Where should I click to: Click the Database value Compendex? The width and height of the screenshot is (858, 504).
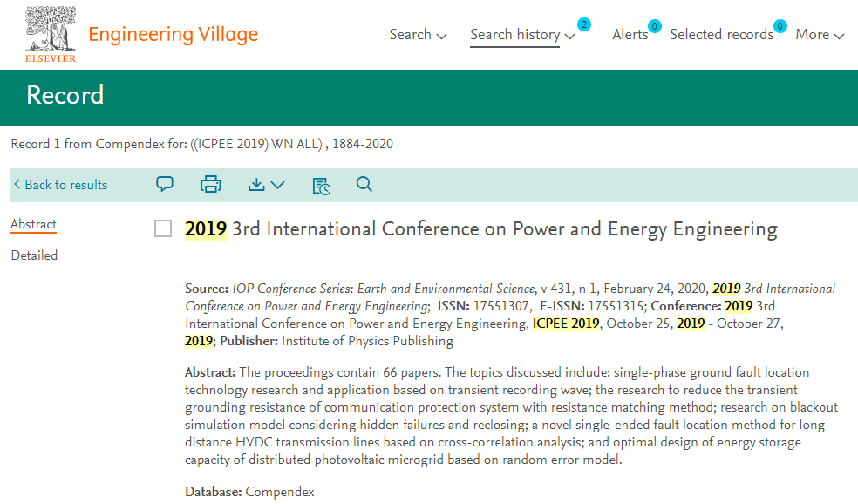[280, 492]
